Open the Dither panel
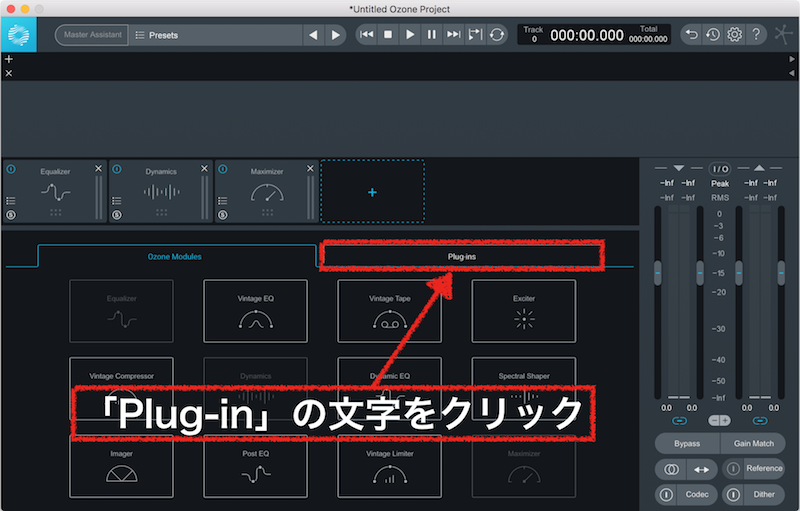 (x=764, y=495)
